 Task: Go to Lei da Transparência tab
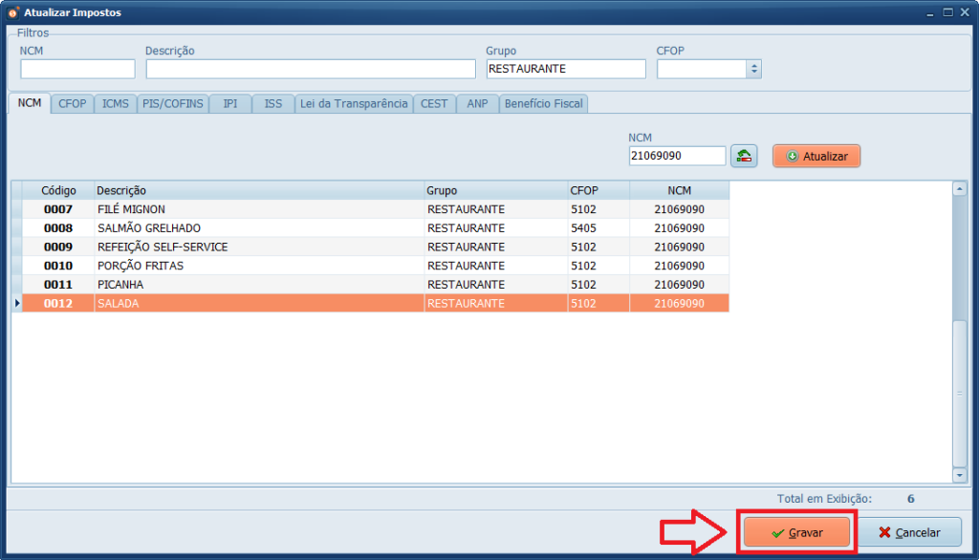coord(353,103)
